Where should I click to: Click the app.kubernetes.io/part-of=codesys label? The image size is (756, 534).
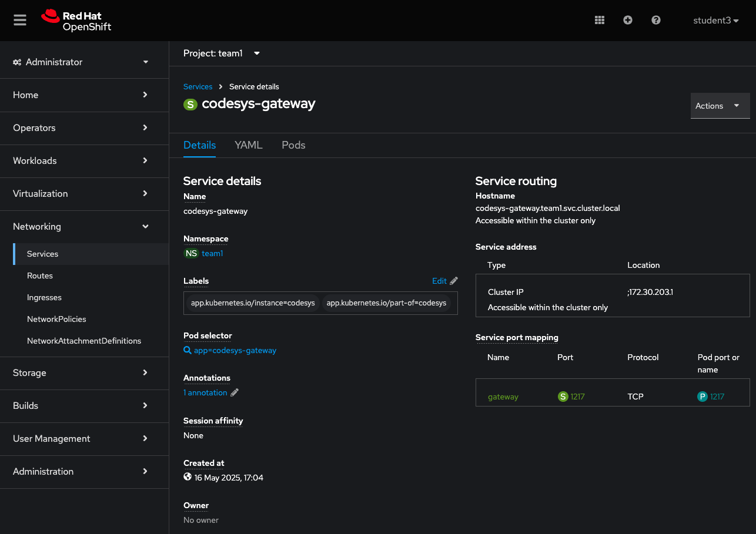point(386,303)
